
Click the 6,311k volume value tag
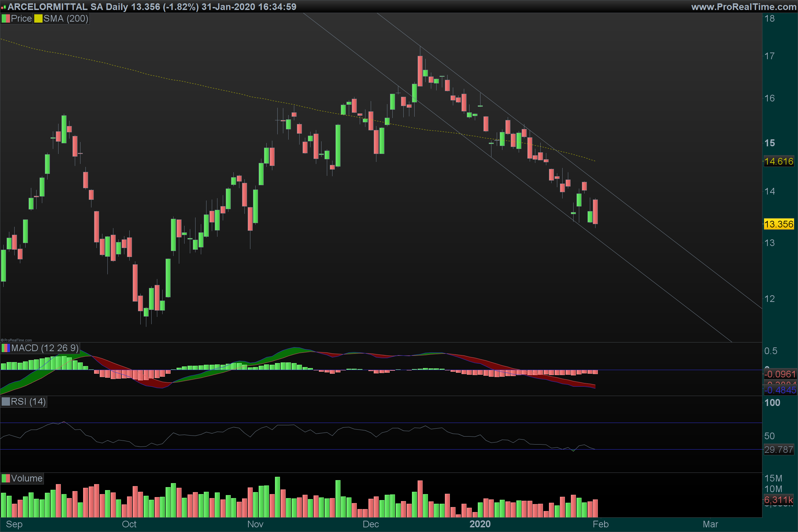[779, 500]
